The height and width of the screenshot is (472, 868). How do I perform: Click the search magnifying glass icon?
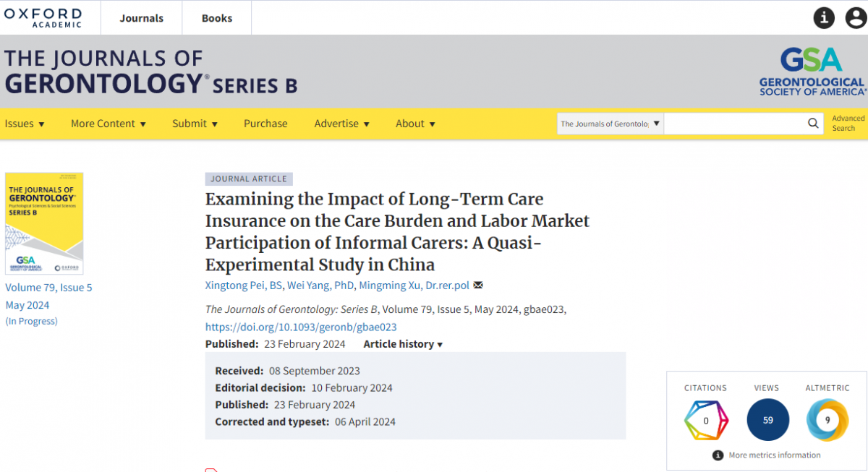[x=814, y=124]
